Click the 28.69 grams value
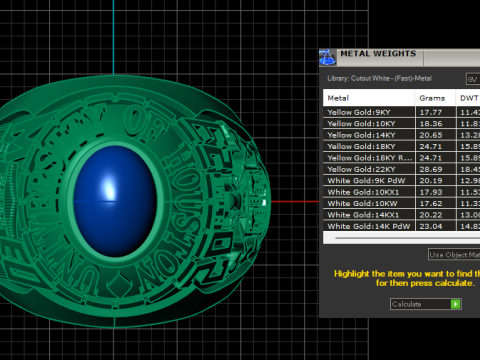This screenshot has width=480, height=360. point(431,169)
